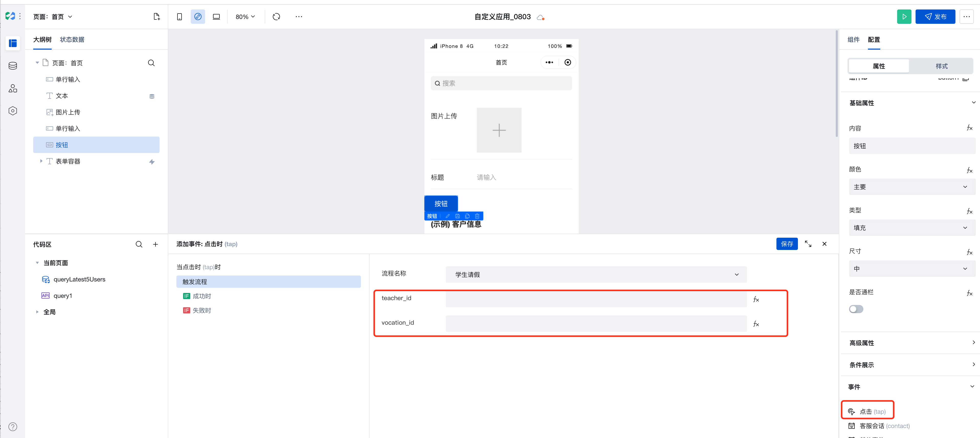Click the refresh preview icon
The height and width of the screenshot is (438, 980).
[276, 17]
